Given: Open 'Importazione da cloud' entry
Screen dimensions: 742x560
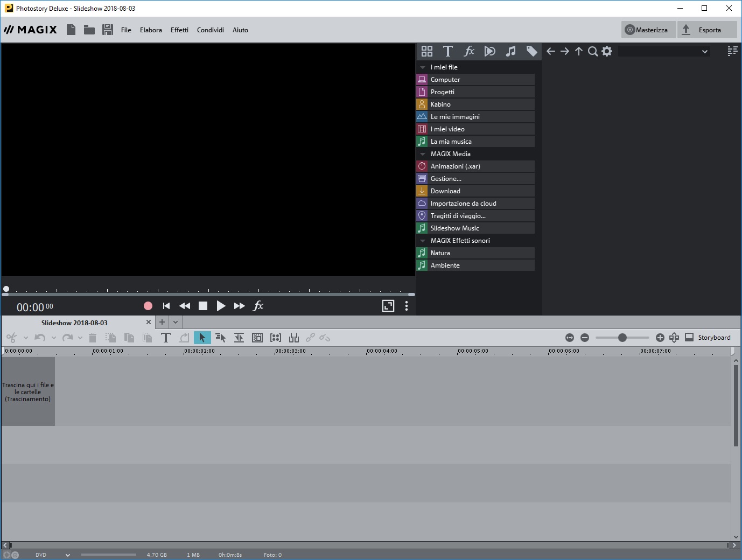Looking at the screenshot, I should coord(475,204).
